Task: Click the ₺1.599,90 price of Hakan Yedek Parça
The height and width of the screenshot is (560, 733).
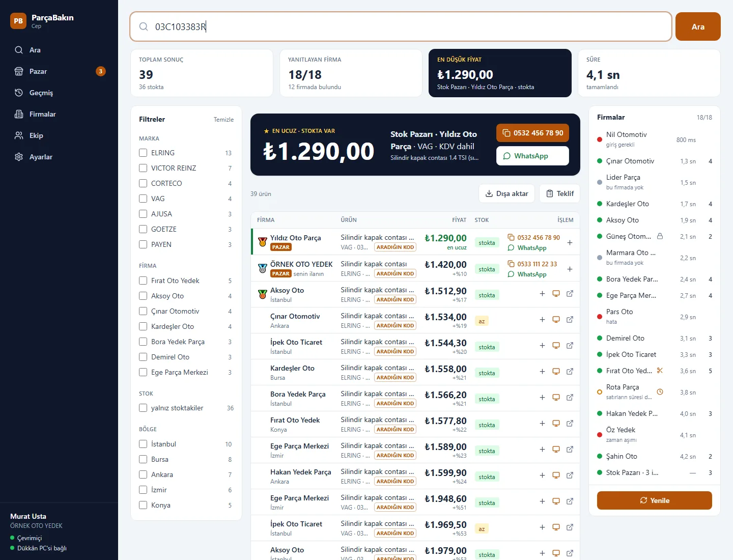Action: (445, 473)
